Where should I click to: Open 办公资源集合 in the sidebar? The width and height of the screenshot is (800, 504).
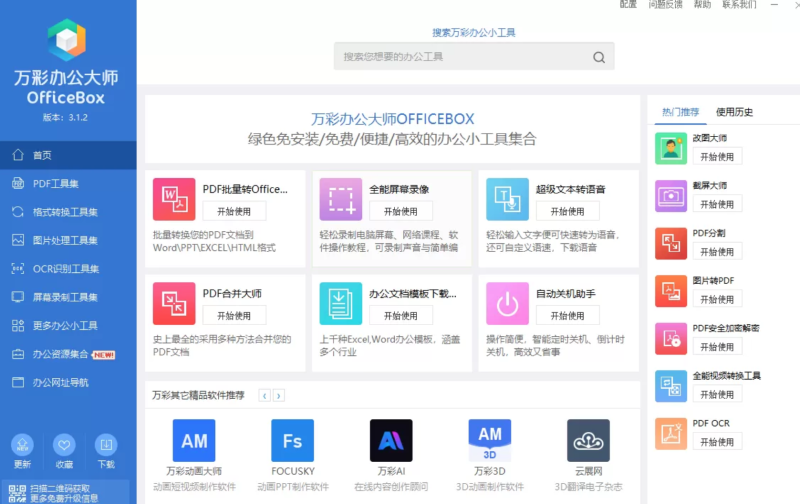tap(68, 354)
